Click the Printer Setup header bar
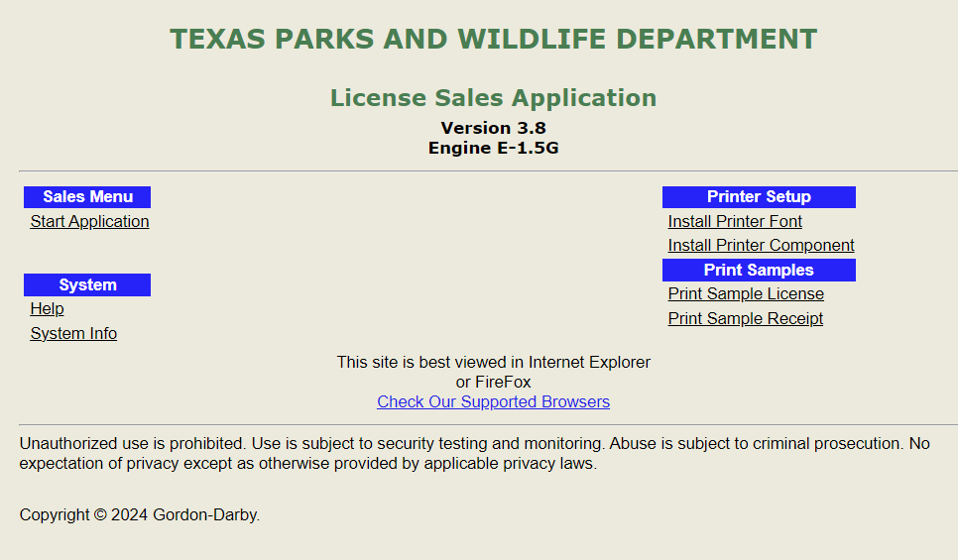The image size is (958, 560). [759, 197]
